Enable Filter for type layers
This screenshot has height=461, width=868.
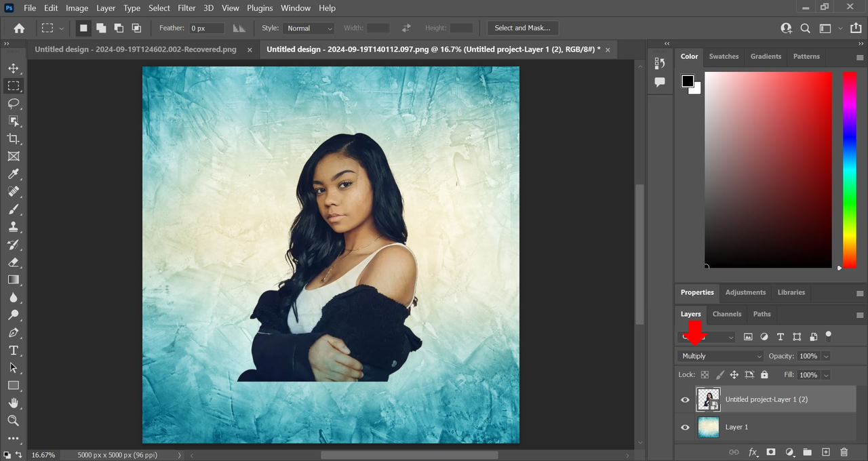781,337
